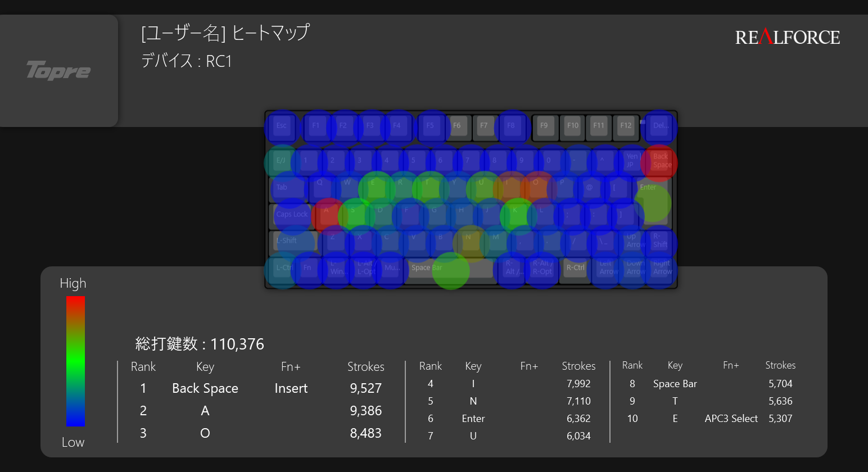Click "Back Space" in the ranking table
868x472 pixels.
205,388
